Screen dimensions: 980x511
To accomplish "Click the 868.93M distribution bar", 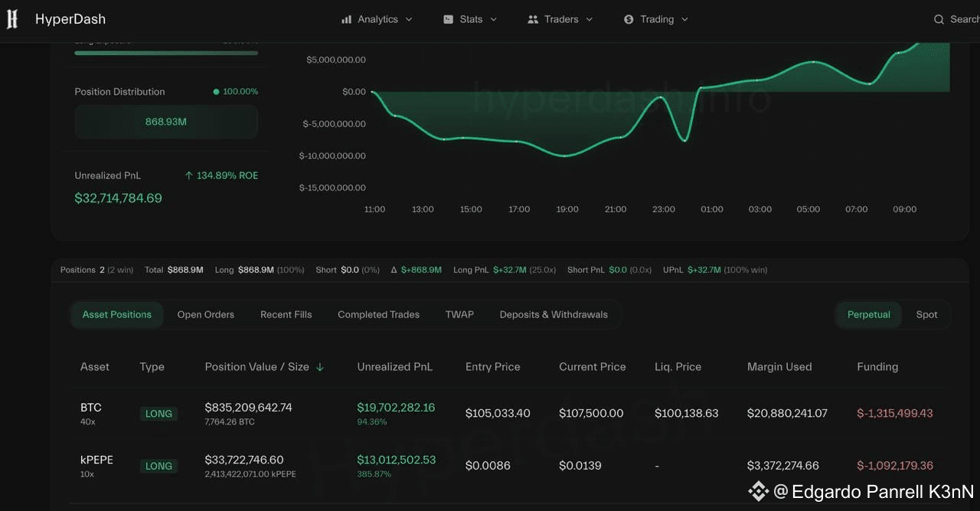I will (x=166, y=122).
